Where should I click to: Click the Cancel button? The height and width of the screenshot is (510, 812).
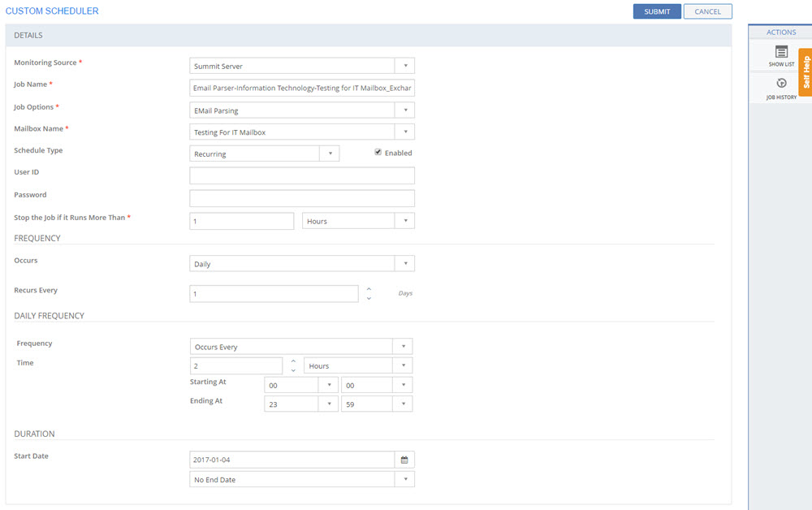click(x=707, y=11)
